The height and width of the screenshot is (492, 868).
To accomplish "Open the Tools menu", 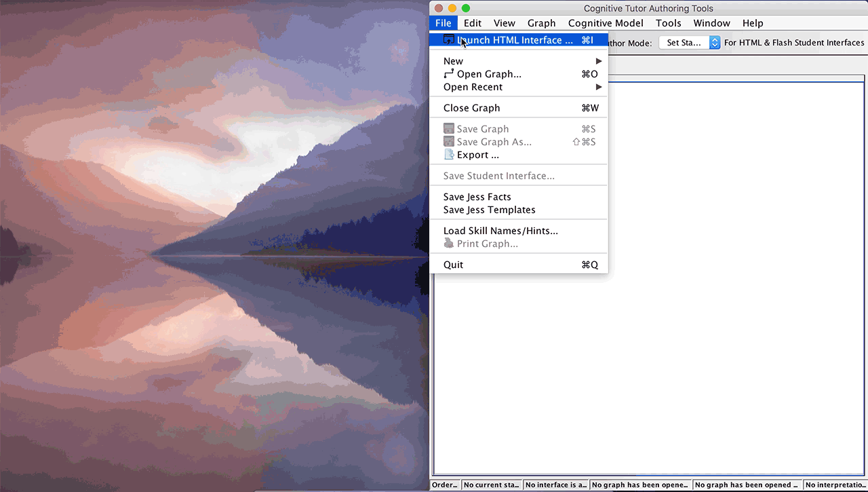I will tap(668, 23).
